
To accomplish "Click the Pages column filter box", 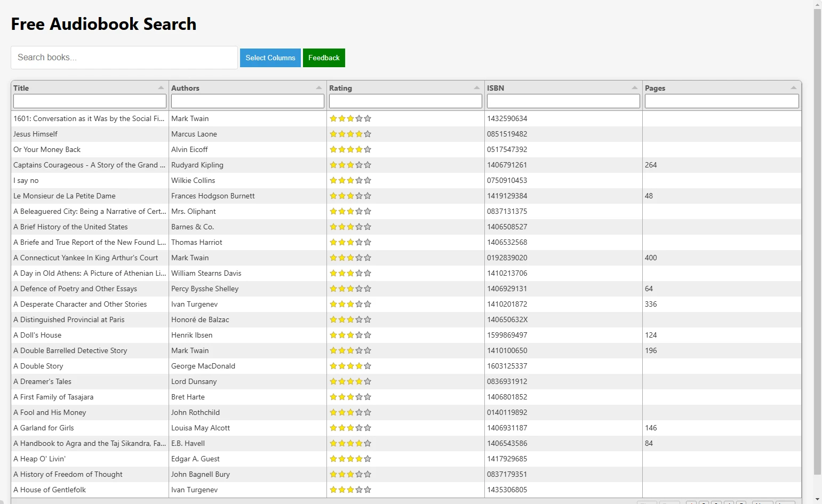I will [721, 101].
